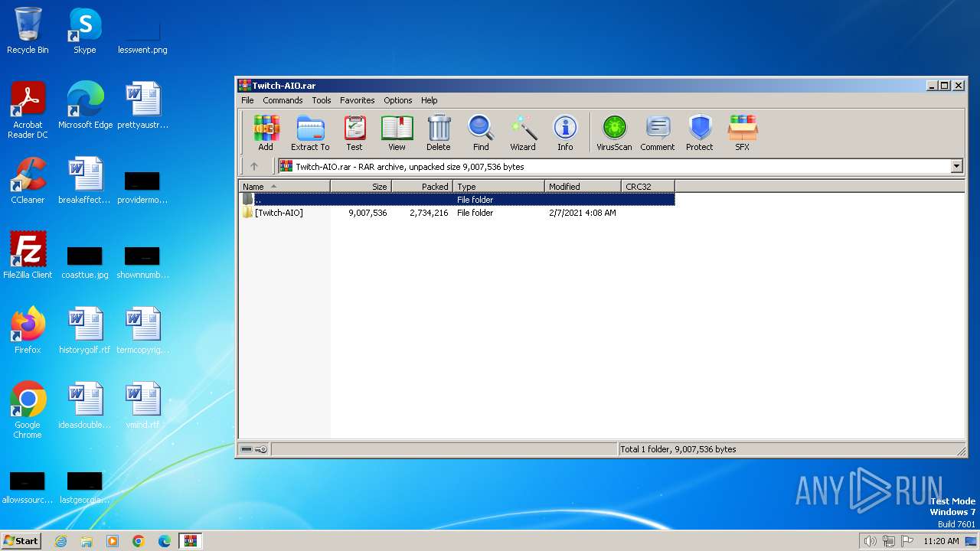
Task: Select the [Twitch-AIO] folder row
Action: (x=457, y=213)
